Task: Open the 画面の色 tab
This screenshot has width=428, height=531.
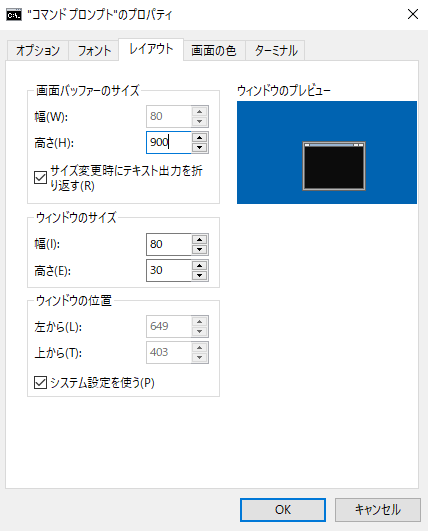Action: (x=214, y=51)
